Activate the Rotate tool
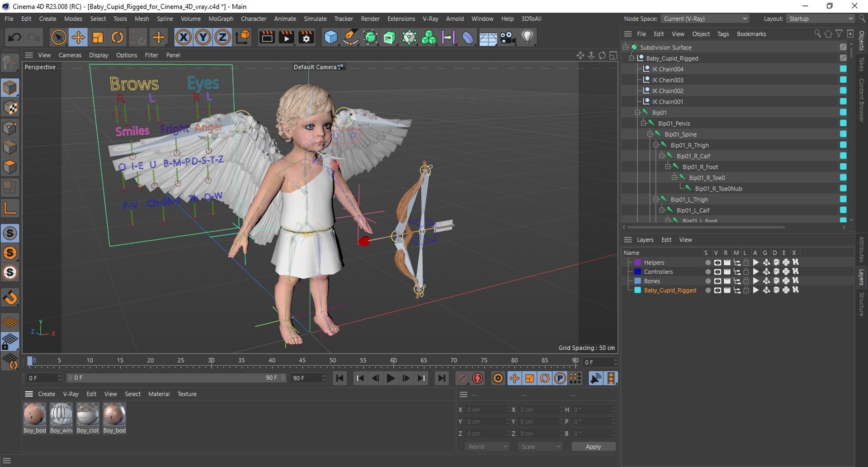The width and height of the screenshot is (868, 467). click(x=118, y=38)
